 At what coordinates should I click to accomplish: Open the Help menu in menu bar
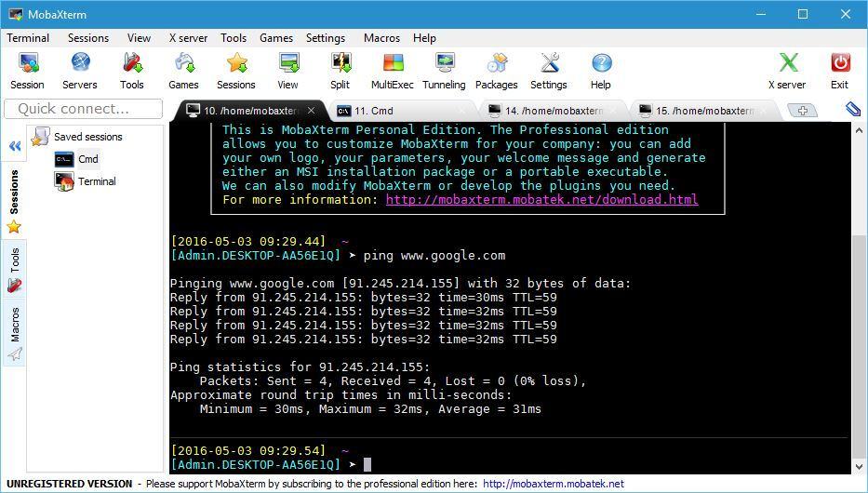pyautogui.click(x=424, y=38)
